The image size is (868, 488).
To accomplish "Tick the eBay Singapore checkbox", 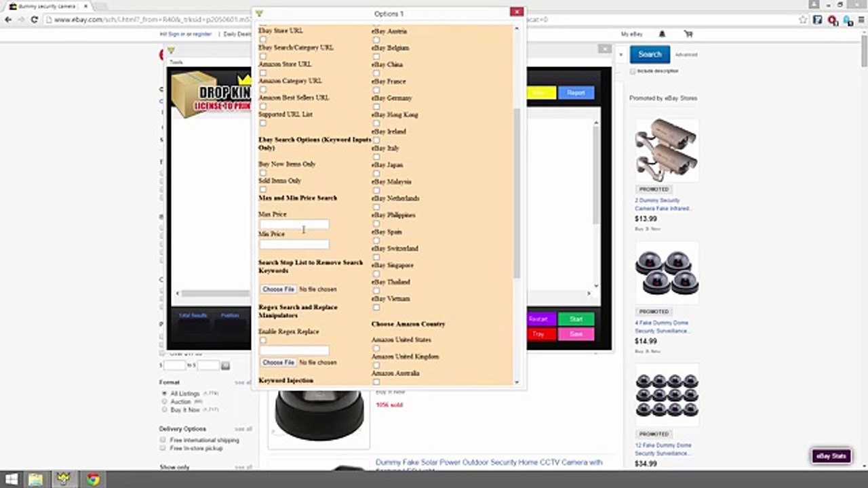I will (376, 274).
